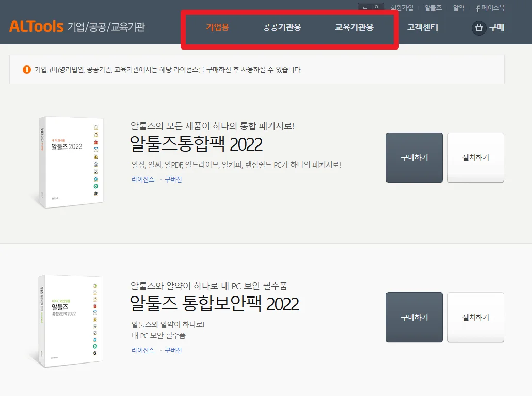Viewport: 532px width, 396px height.
Task: Click the 기업/공공/교육기관 header text
Action: click(106, 27)
